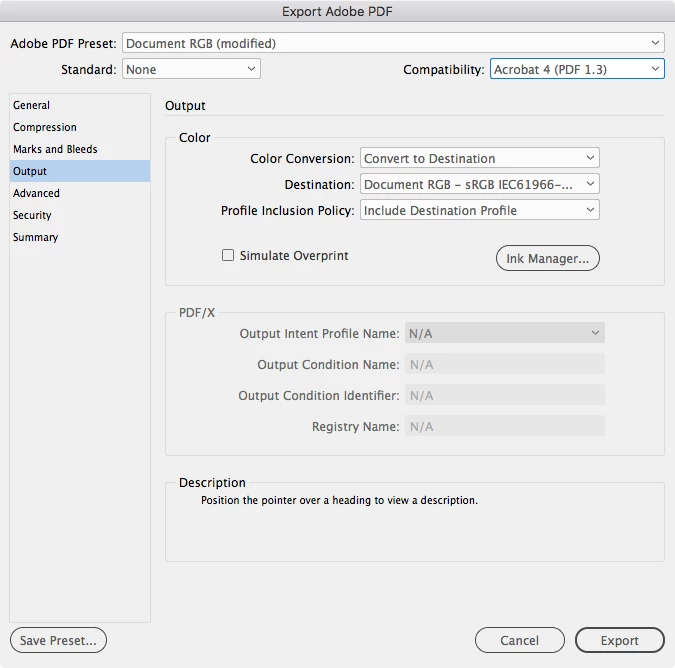Viewport: 675px width, 668px height.
Task: Click the Export Adobe PDF title text
Action: pyautogui.click(x=337, y=11)
